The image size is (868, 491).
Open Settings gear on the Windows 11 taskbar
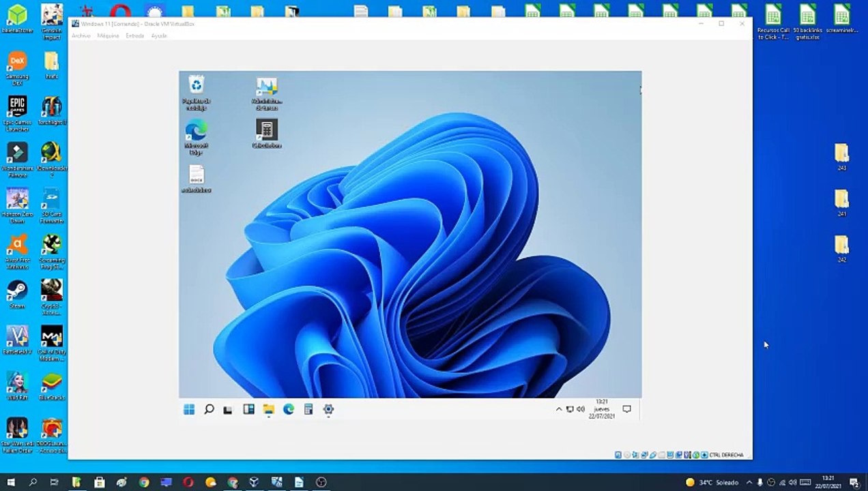(328, 409)
